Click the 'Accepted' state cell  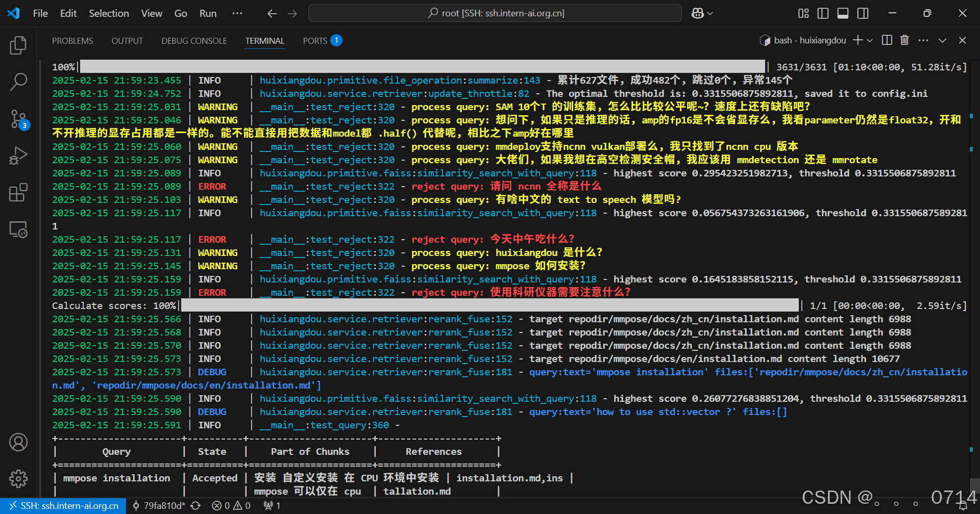click(x=215, y=478)
